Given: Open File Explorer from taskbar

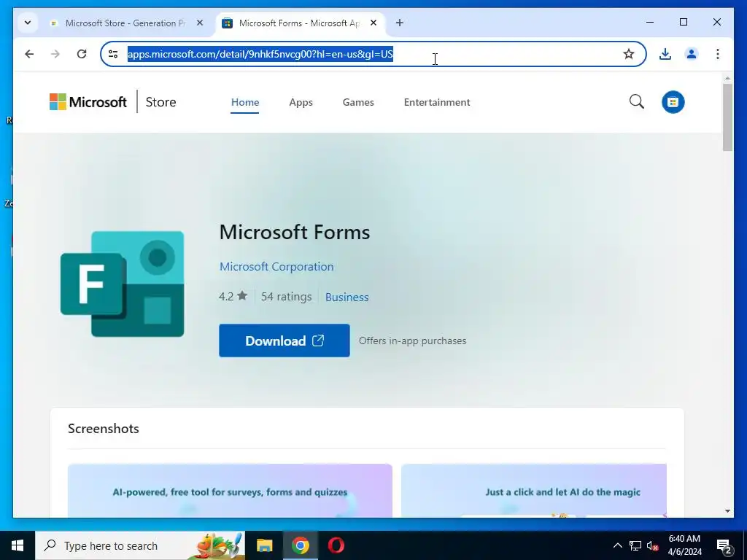Looking at the screenshot, I should 264,545.
